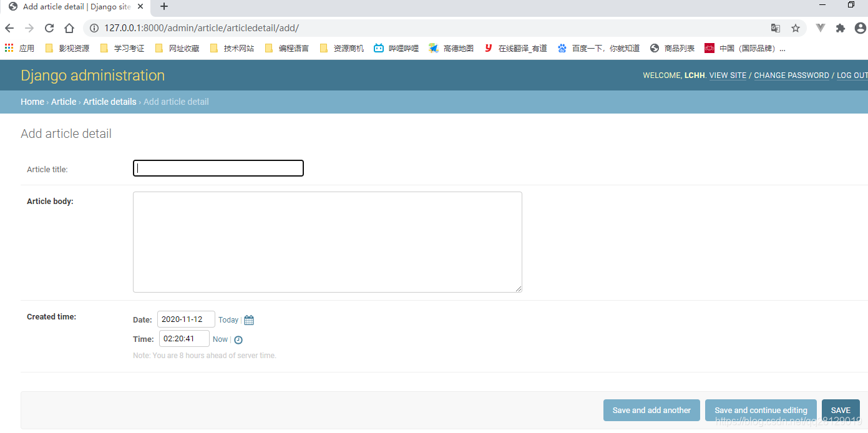Click inside the Article body textarea
The image size is (868, 433).
(x=328, y=242)
